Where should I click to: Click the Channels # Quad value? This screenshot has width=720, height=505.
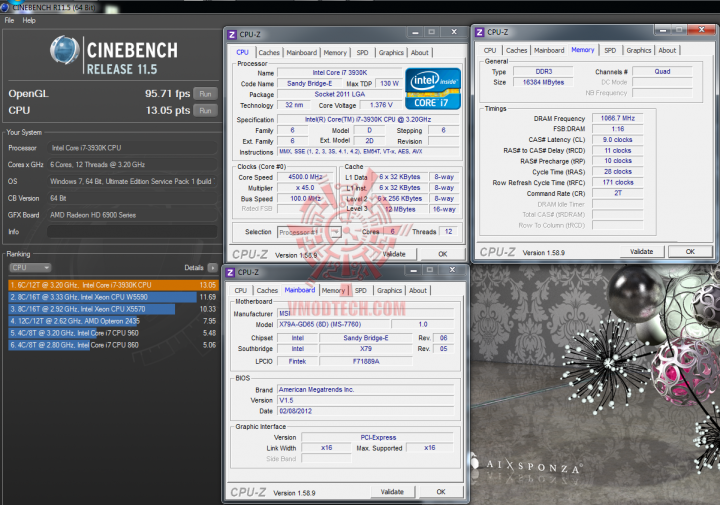tap(662, 72)
